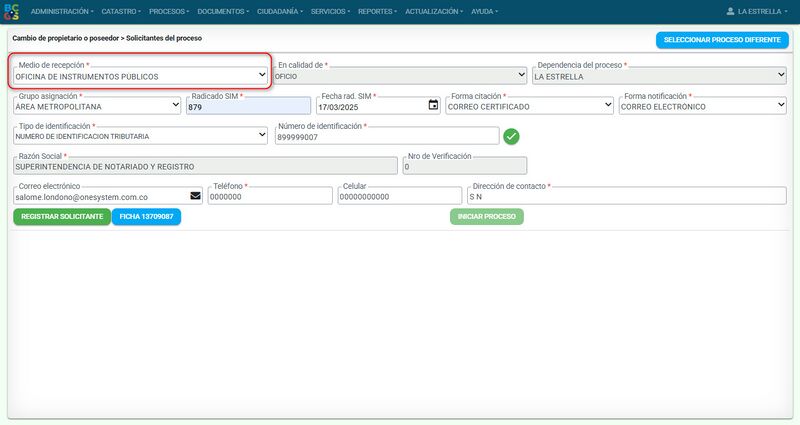Image resolution: width=800 pixels, height=425 pixels.
Task: Open the En calidad de dropdown
Action: click(400, 76)
